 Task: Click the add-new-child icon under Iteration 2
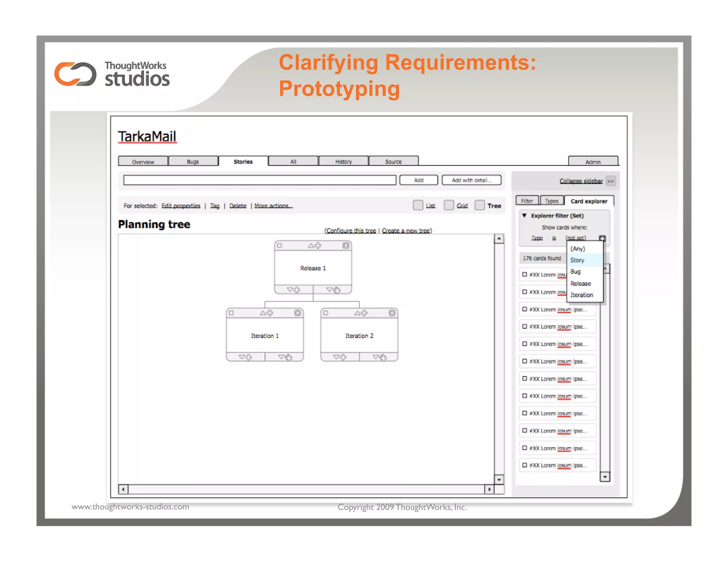pyautogui.click(x=340, y=357)
